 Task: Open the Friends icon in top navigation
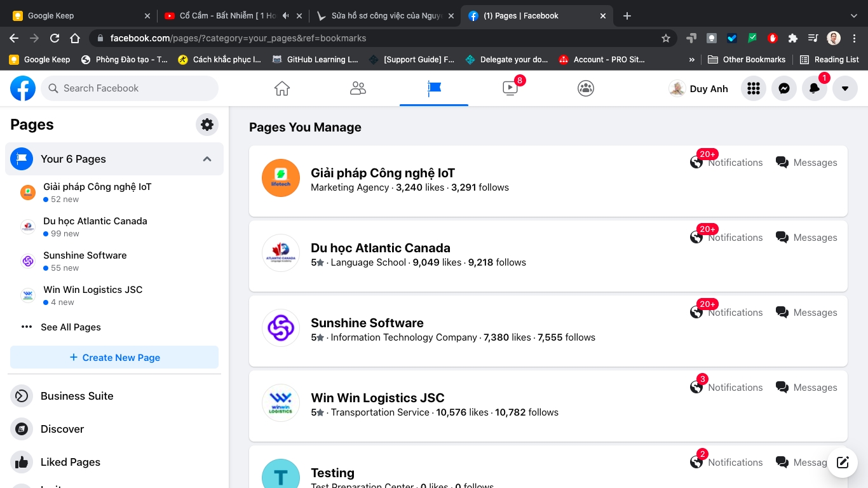358,88
